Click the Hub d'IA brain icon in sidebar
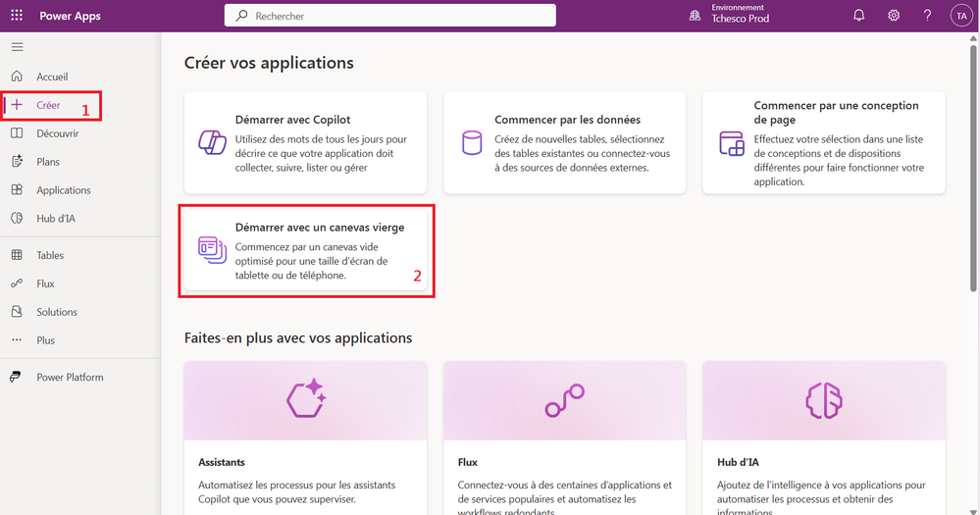This screenshot has height=515, width=980. (x=17, y=218)
